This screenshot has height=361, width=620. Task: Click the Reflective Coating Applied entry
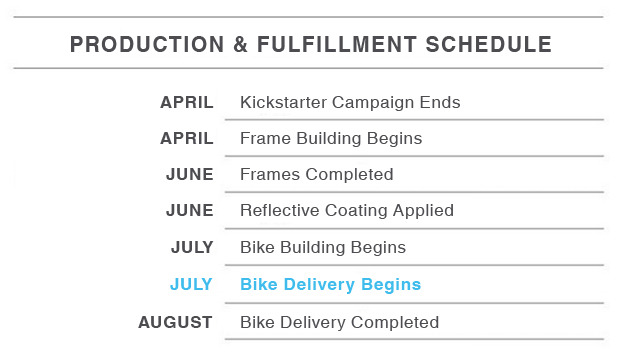(347, 210)
